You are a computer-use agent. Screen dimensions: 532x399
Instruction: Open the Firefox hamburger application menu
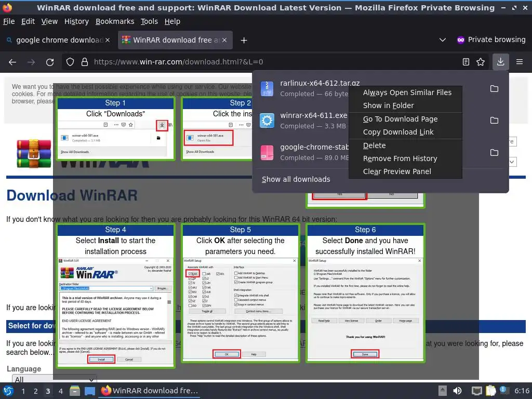tap(520, 62)
